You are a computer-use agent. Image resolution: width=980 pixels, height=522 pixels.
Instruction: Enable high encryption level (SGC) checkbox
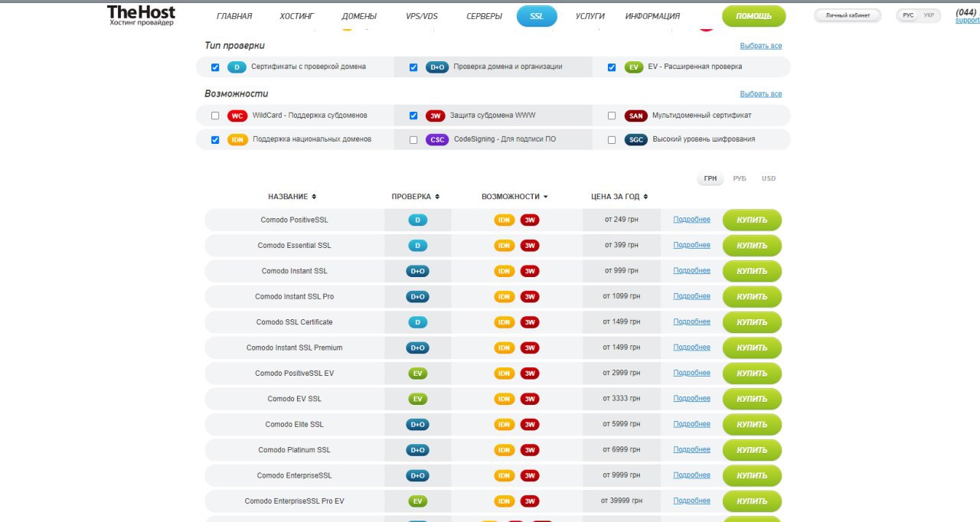(x=612, y=140)
